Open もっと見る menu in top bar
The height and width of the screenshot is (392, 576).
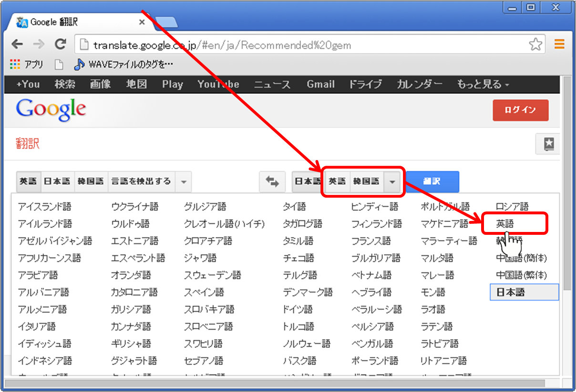[483, 84]
